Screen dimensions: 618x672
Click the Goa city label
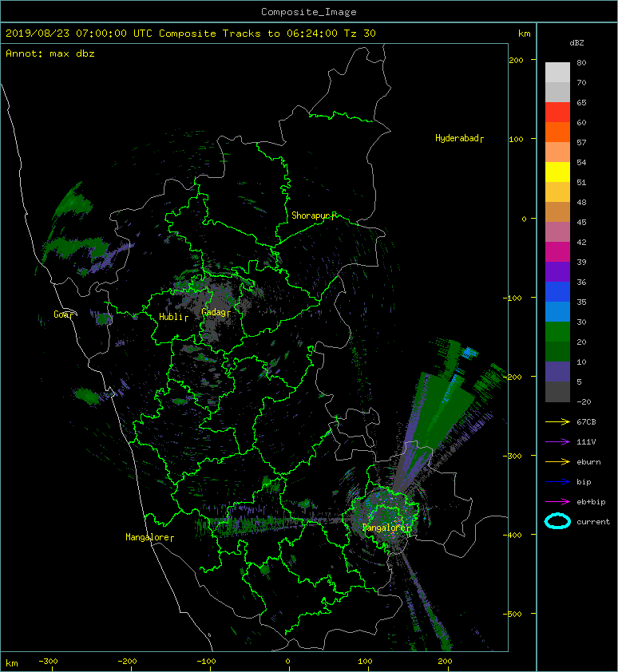point(62,314)
